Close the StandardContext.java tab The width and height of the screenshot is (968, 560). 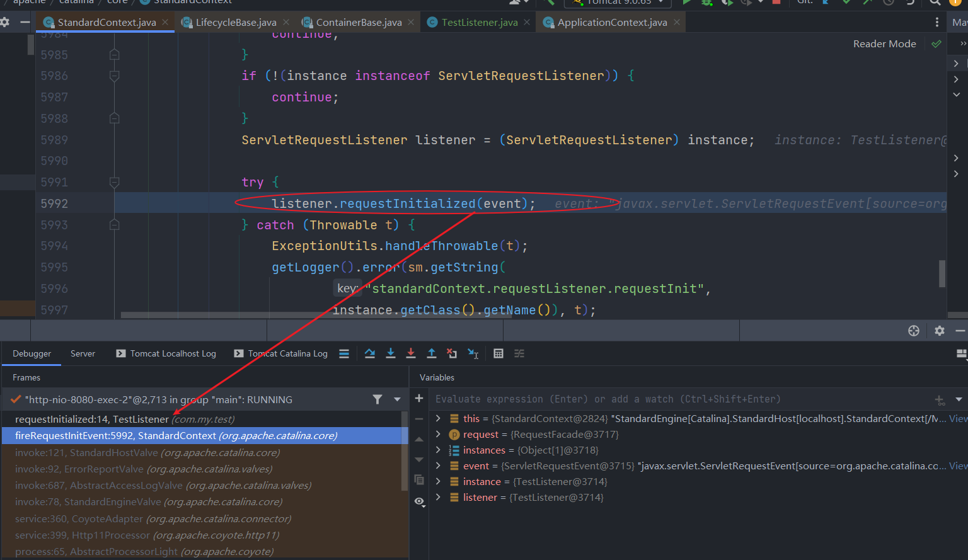click(165, 22)
